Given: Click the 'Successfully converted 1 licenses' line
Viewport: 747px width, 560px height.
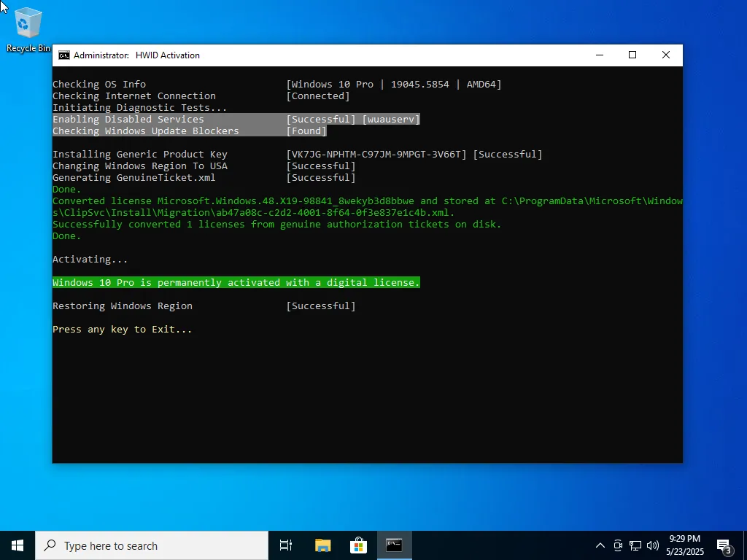Looking at the screenshot, I should point(276,225).
